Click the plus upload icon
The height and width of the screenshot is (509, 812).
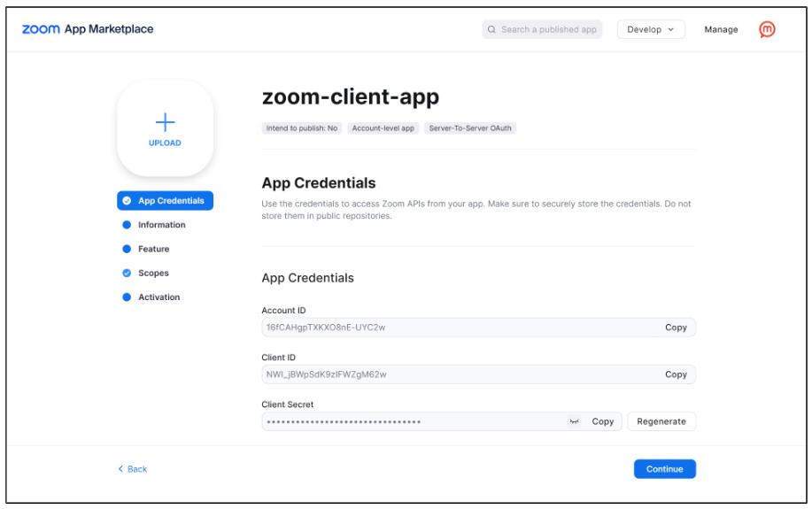[166, 122]
